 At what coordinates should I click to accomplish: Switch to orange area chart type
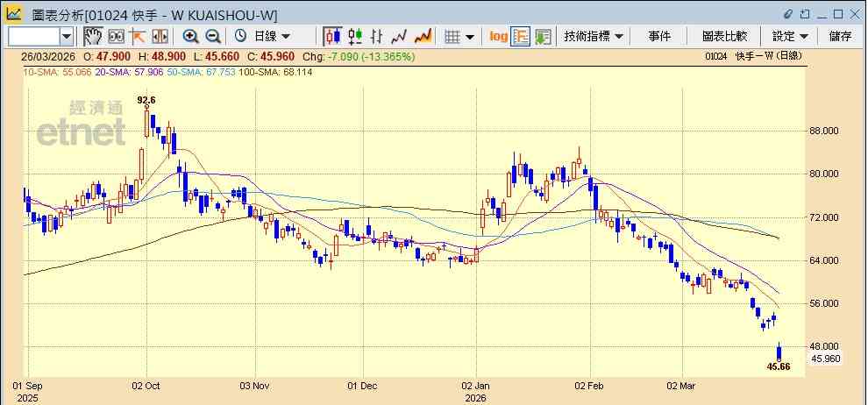[x=423, y=37]
